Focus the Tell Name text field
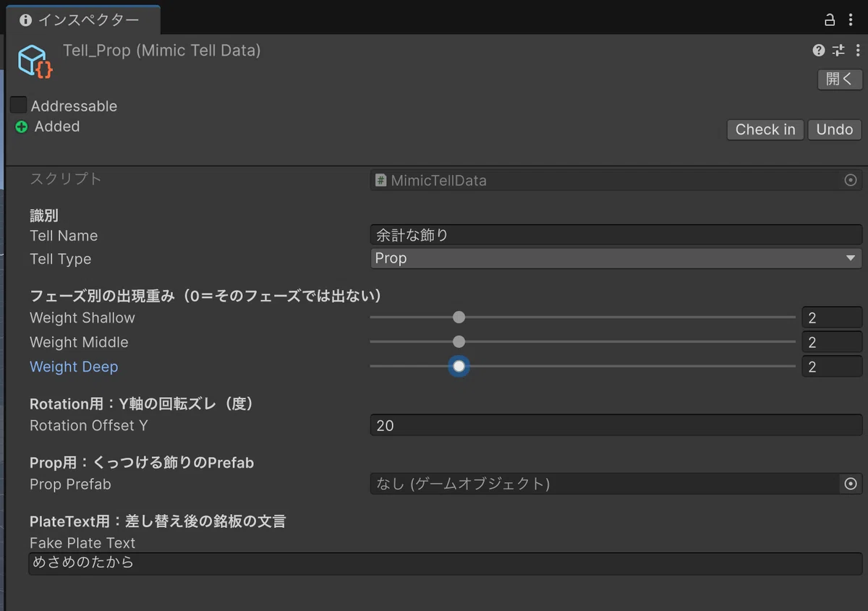The width and height of the screenshot is (868, 611). coord(616,235)
